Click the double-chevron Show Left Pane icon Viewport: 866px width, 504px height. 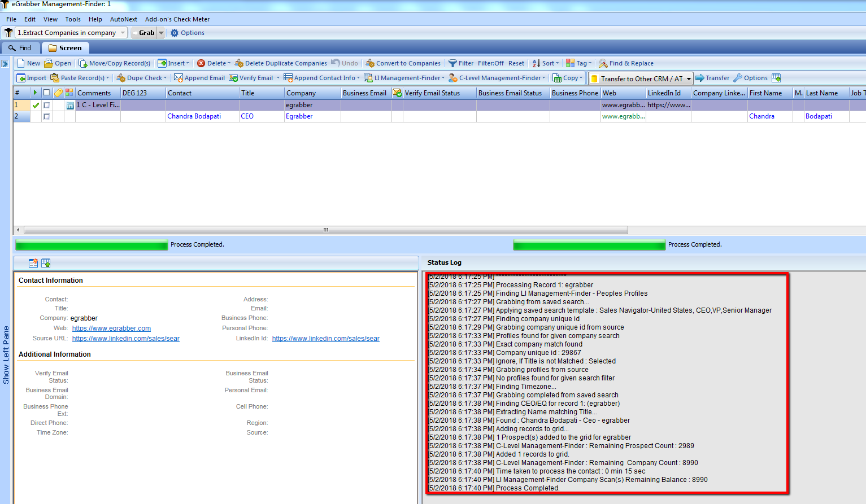pyautogui.click(x=5, y=64)
